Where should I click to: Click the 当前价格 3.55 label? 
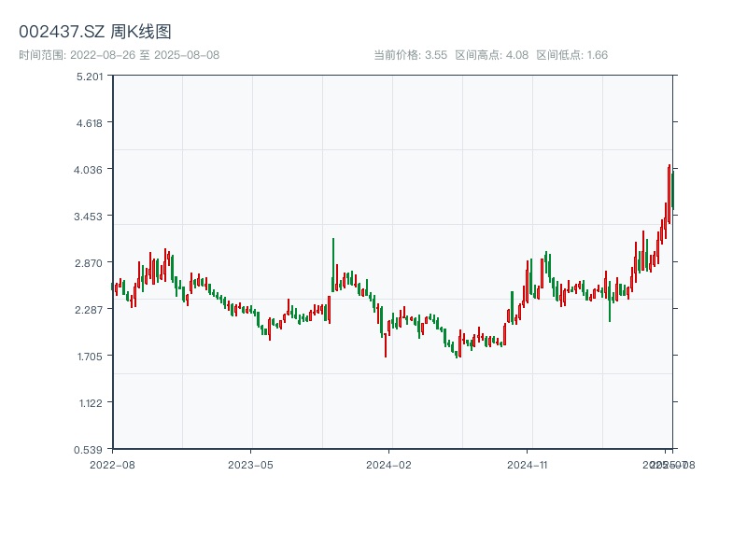coord(410,55)
